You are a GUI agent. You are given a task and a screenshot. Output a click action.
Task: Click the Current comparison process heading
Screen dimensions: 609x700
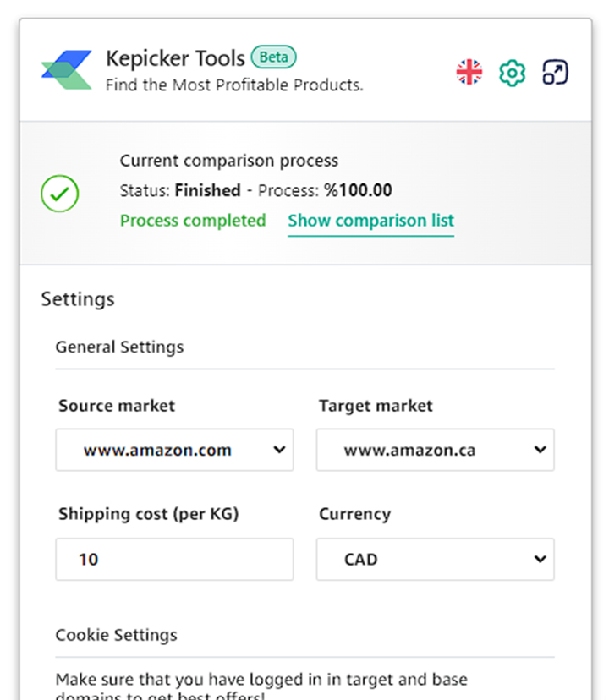228,160
